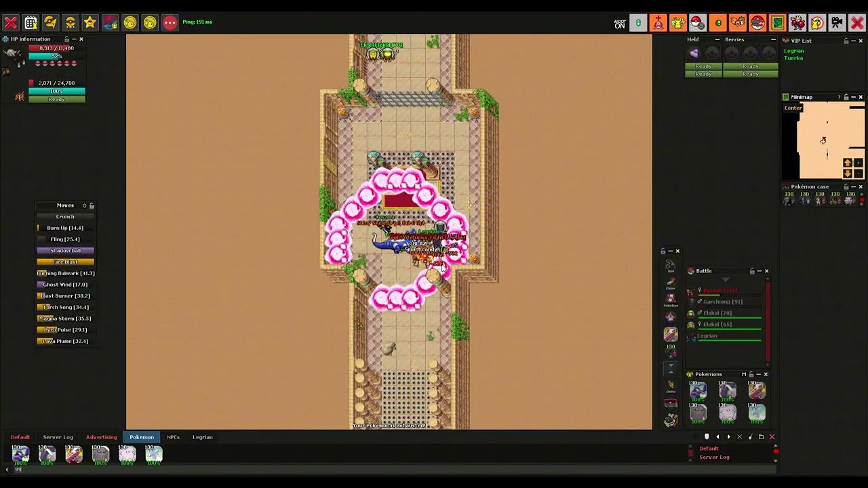Screen dimensions: 868x488
Task: Move minimap floor down arrow
Action: tap(848, 174)
